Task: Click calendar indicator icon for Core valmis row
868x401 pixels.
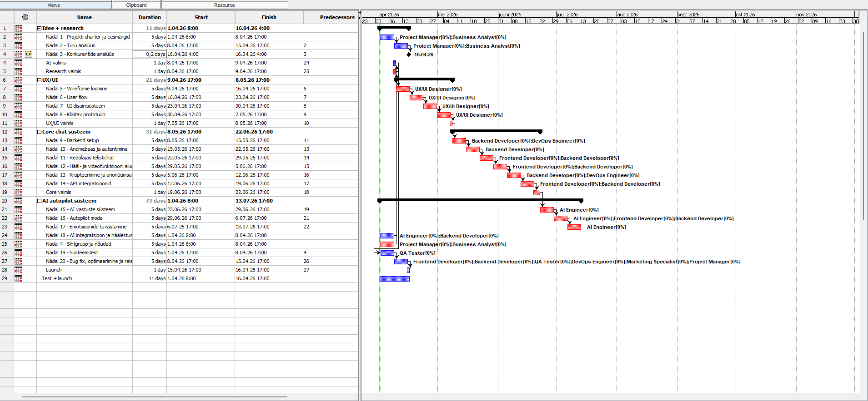Action: (18, 192)
